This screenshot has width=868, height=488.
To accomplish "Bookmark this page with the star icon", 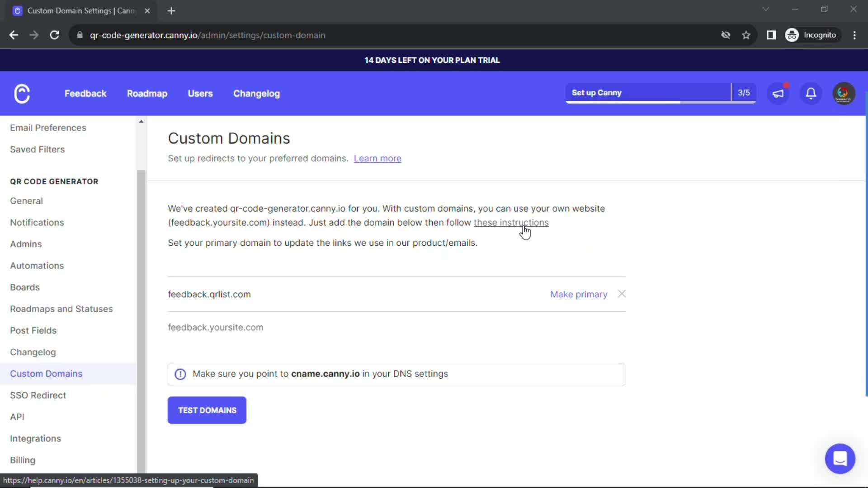I will pyautogui.click(x=746, y=35).
